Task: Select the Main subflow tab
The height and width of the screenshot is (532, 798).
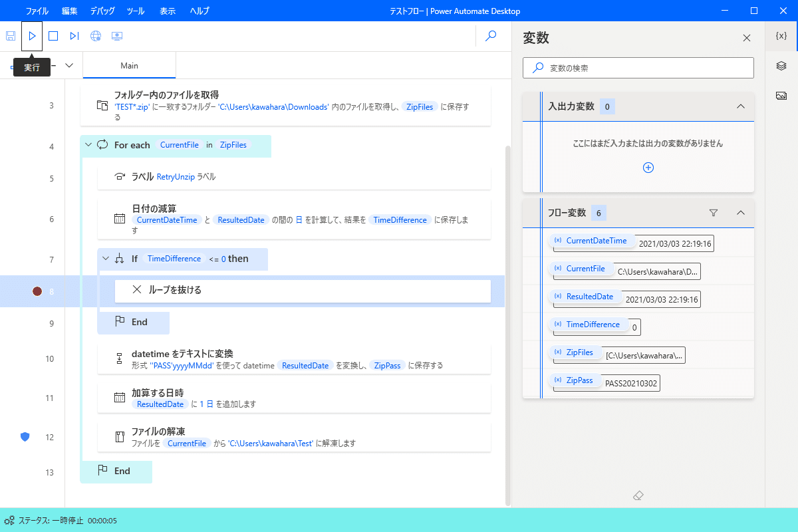Action: 130,66
